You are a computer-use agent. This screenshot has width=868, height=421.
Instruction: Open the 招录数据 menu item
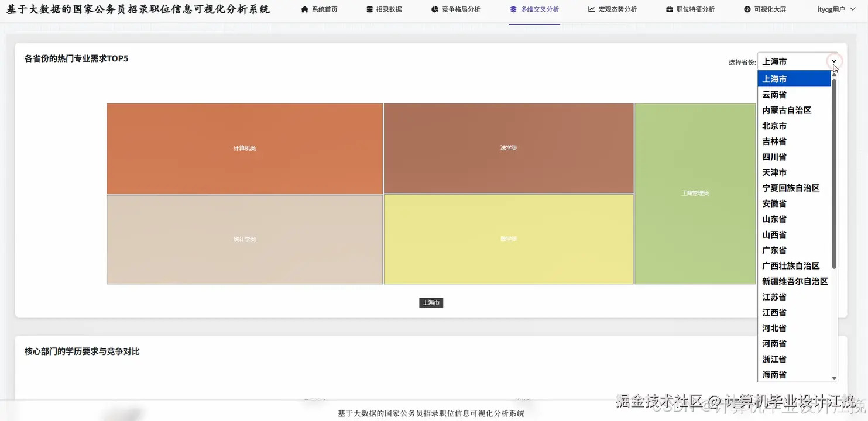384,9
